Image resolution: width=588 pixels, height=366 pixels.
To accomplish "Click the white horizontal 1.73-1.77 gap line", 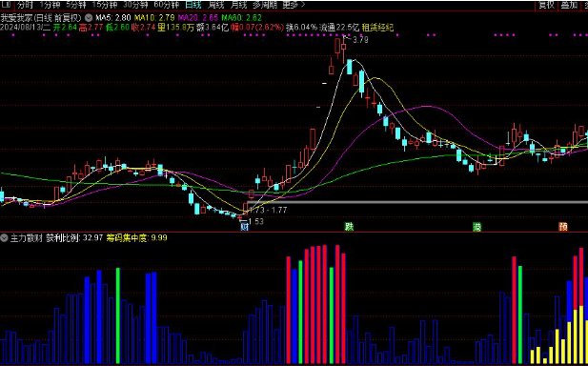I will click(x=417, y=202).
